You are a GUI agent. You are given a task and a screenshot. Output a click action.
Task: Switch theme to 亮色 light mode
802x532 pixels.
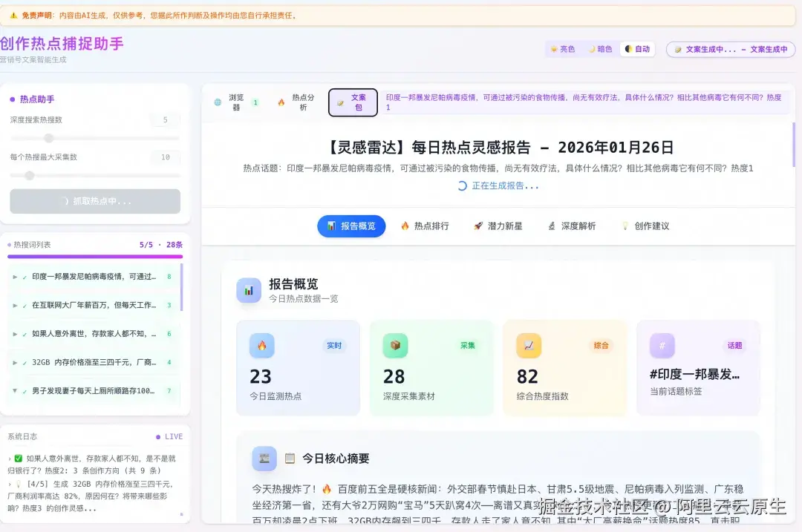point(562,49)
